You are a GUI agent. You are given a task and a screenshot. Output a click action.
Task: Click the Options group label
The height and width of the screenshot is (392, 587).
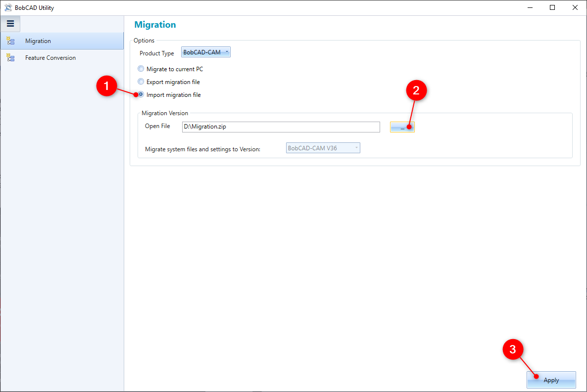pos(144,41)
